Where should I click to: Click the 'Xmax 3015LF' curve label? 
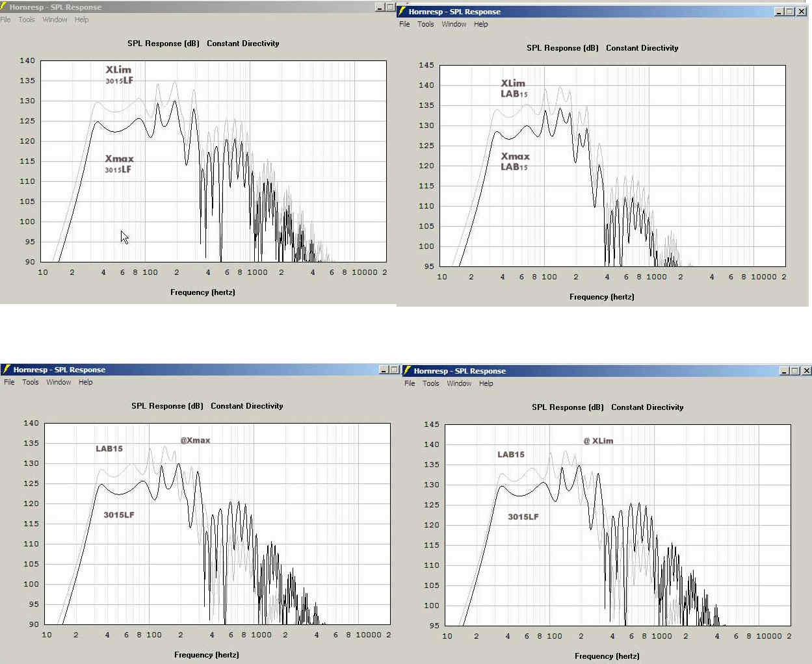coord(120,164)
